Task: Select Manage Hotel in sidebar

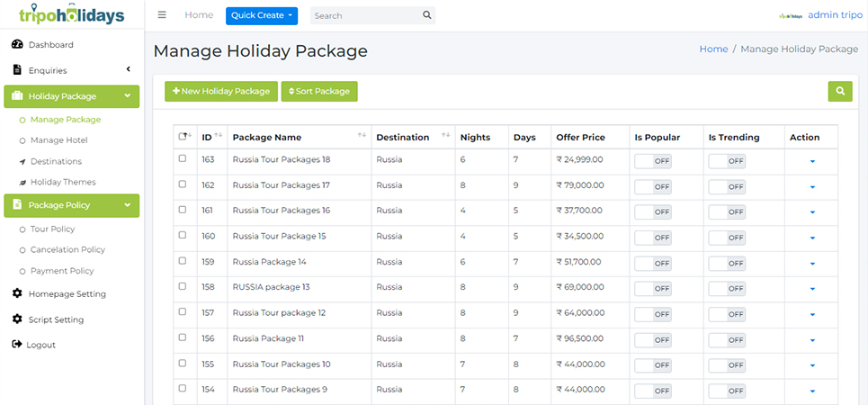Action: (x=58, y=140)
